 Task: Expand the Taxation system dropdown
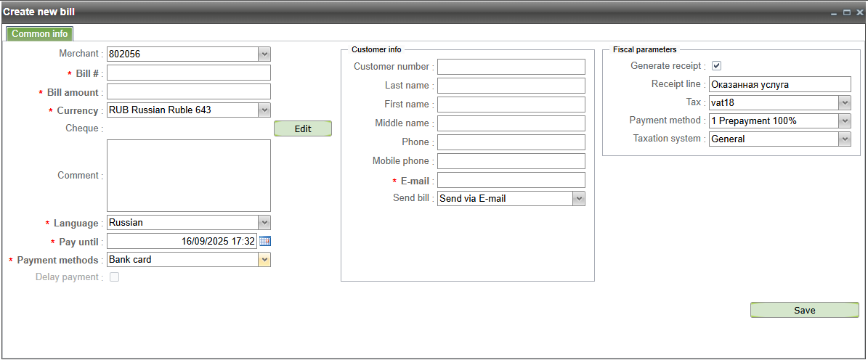tap(844, 139)
